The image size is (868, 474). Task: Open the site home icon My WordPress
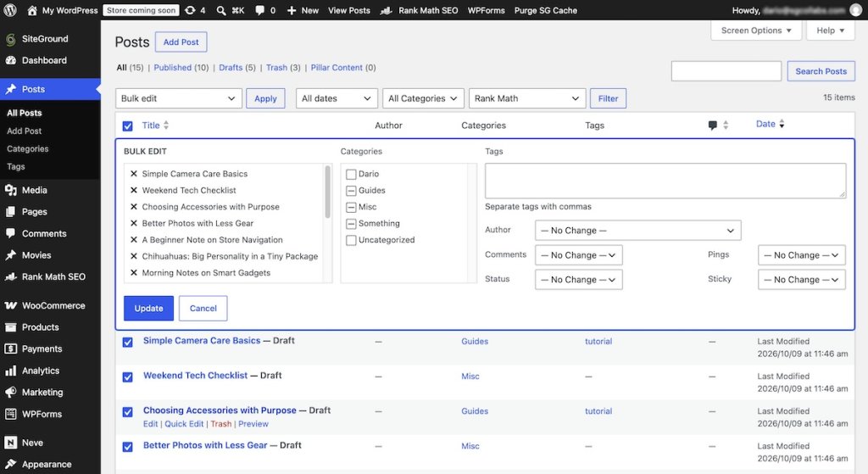[32, 10]
